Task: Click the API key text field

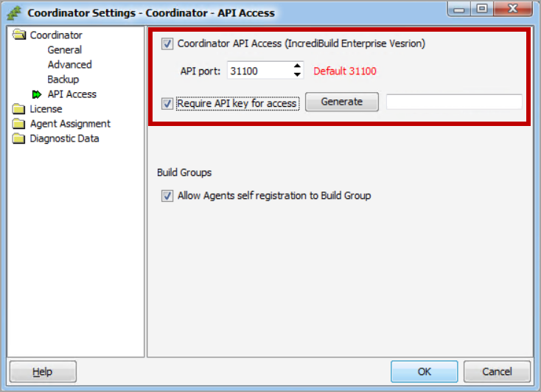Action: (x=453, y=102)
